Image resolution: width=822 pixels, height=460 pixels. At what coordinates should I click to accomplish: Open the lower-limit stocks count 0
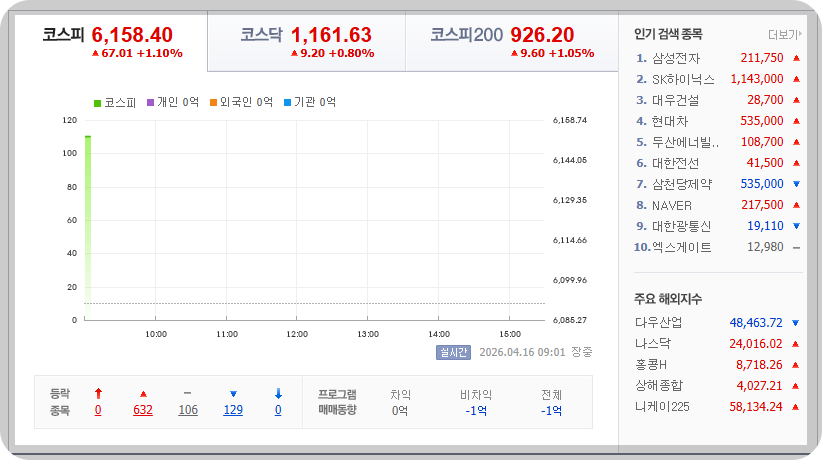pos(278,410)
